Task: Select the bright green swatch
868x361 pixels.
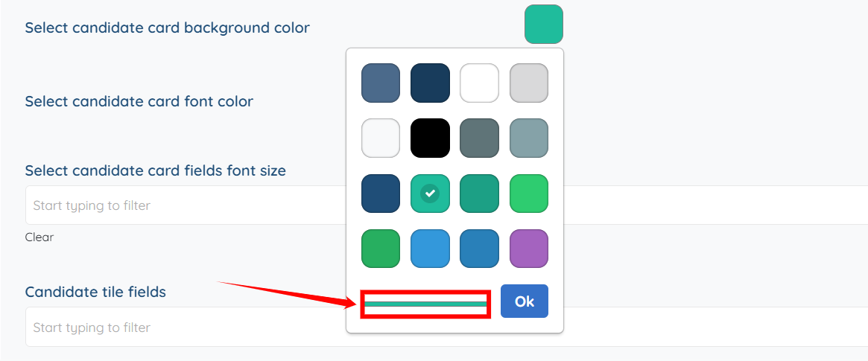Action: [529, 194]
